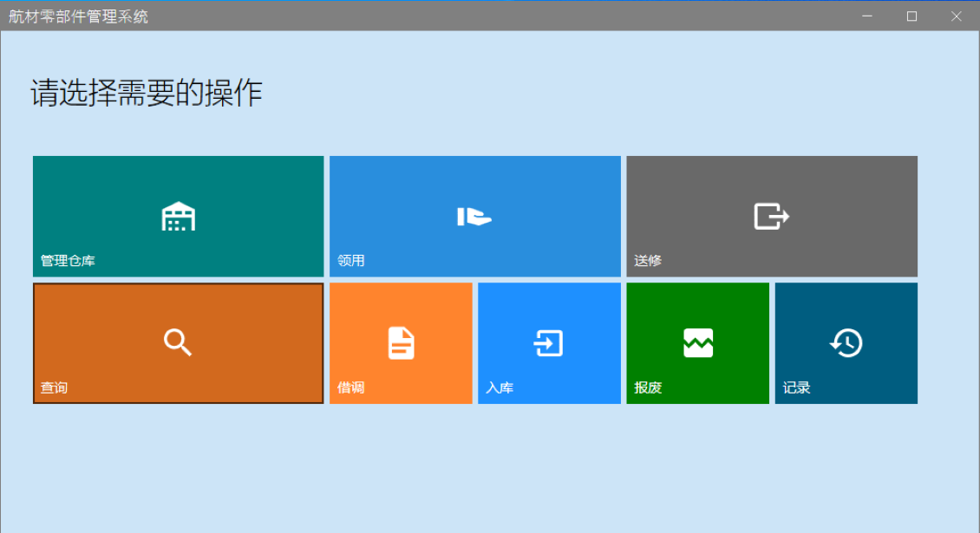Maximize the 航材零部件管理系统 window
Viewport: 980px width, 533px height.
(911, 16)
